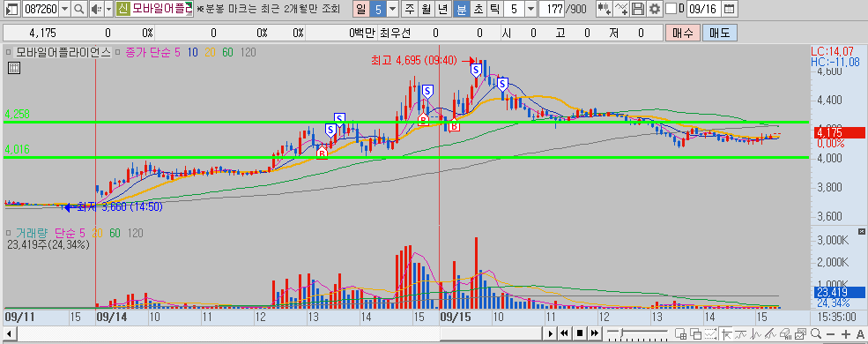Fast forward the chart replay
This screenshot has width=868, height=344.
[x=595, y=333]
